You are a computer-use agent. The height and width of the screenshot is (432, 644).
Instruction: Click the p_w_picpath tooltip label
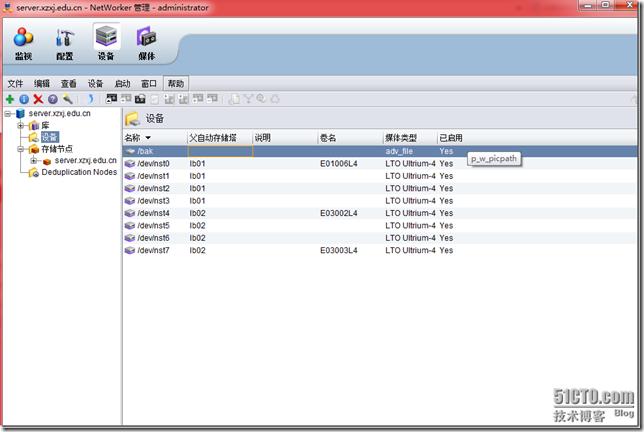[494, 159]
